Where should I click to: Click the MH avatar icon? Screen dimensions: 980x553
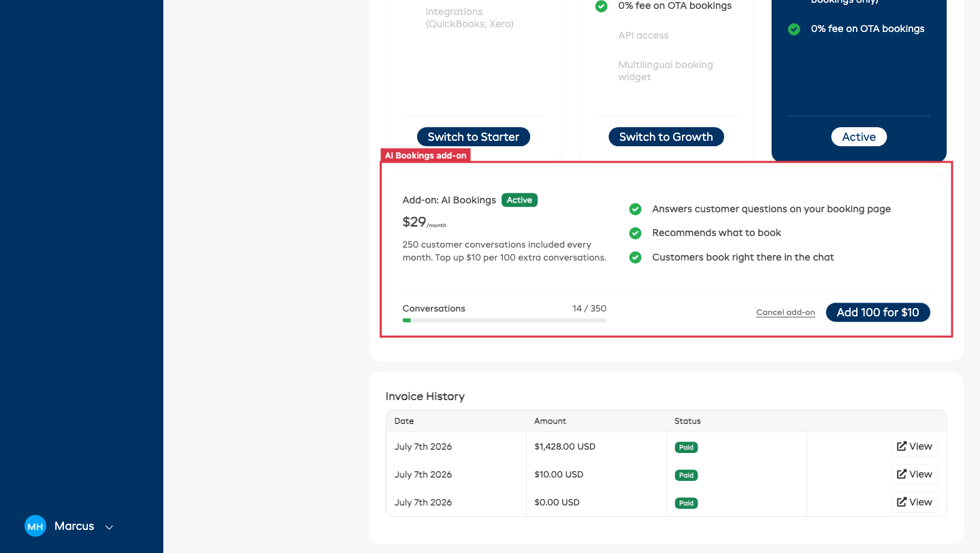pyautogui.click(x=35, y=526)
